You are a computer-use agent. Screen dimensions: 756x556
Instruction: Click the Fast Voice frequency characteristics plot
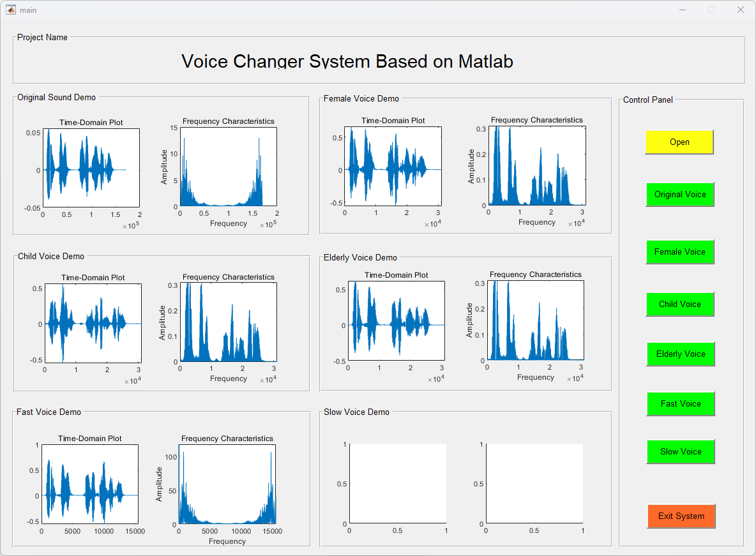[x=227, y=484]
